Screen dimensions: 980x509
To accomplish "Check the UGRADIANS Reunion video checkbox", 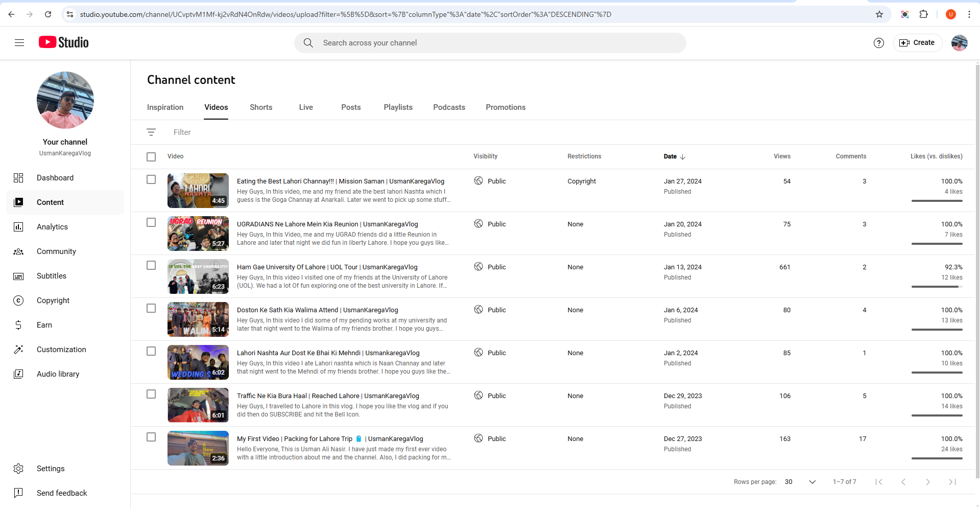I will tap(151, 222).
